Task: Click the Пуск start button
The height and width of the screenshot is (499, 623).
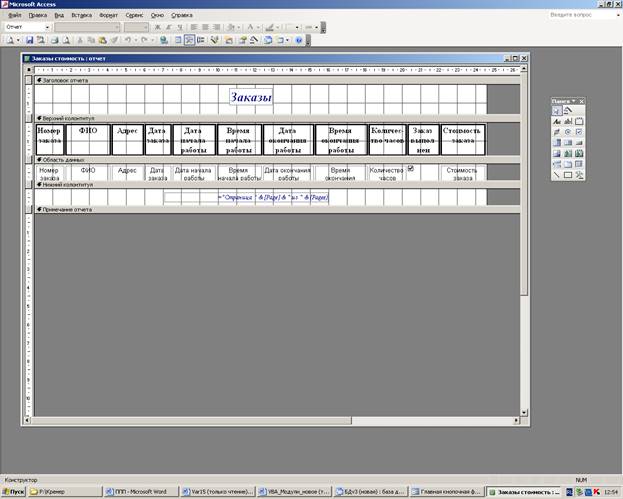Action: coord(14,492)
